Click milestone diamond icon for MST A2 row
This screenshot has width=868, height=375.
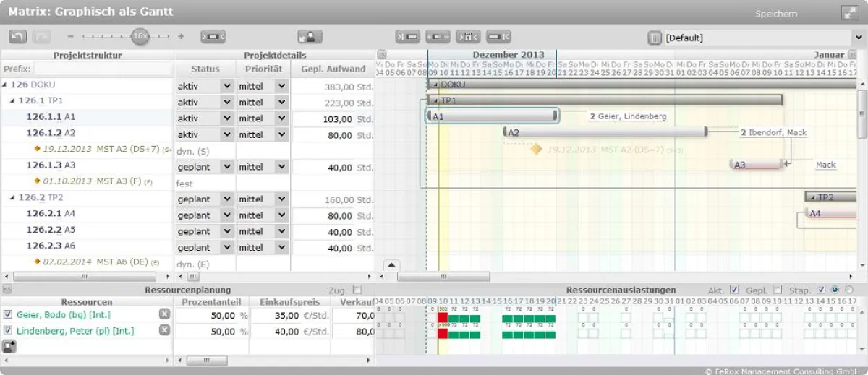tap(38, 149)
